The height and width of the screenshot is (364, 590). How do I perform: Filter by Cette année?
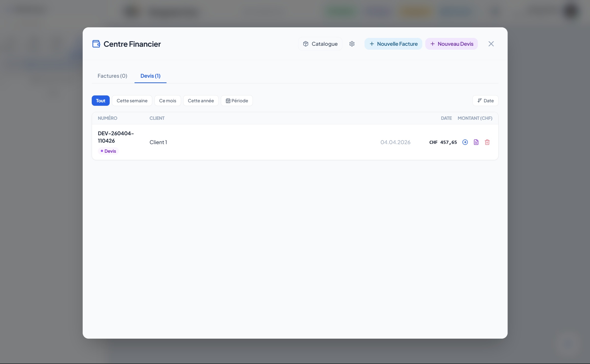pos(201,101)
